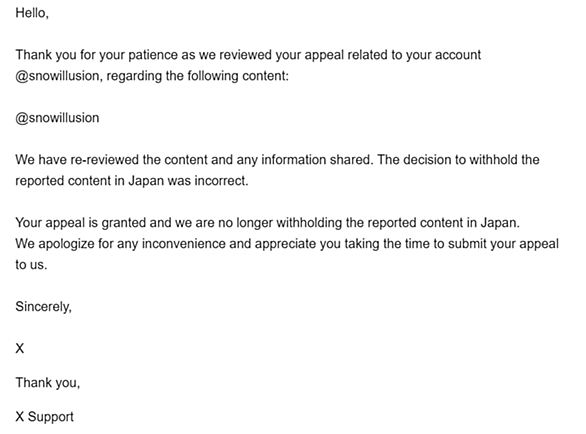This screenshot has height=434, width=586.
Task: Click the single 'X' signature line
Action: (19, 348)
